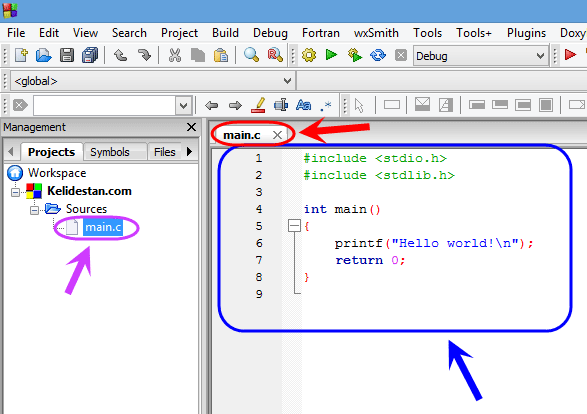Click the Cut scissors icon

tap(174, 55)
